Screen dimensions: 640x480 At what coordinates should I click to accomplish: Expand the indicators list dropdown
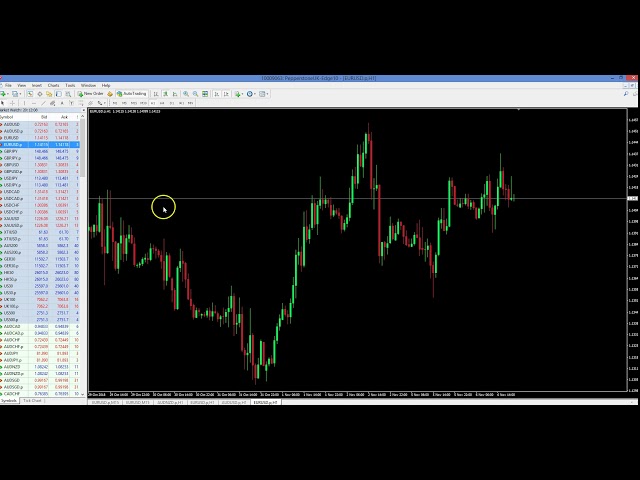pos(241,94)
